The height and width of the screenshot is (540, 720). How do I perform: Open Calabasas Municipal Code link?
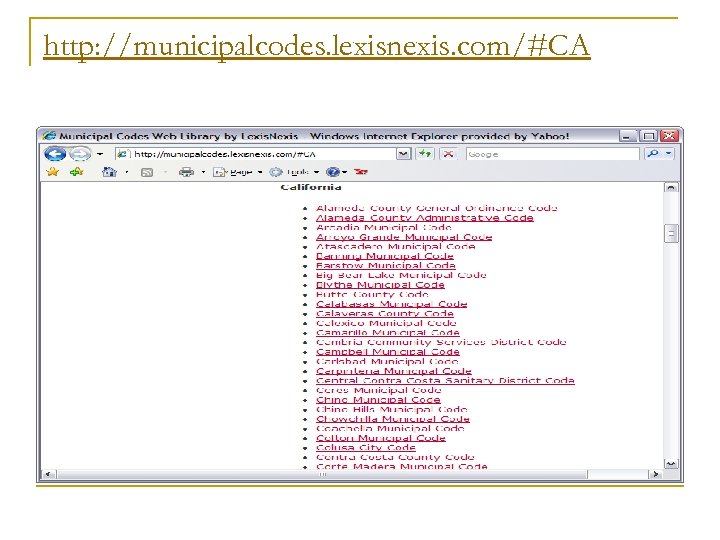pos(391,304)
